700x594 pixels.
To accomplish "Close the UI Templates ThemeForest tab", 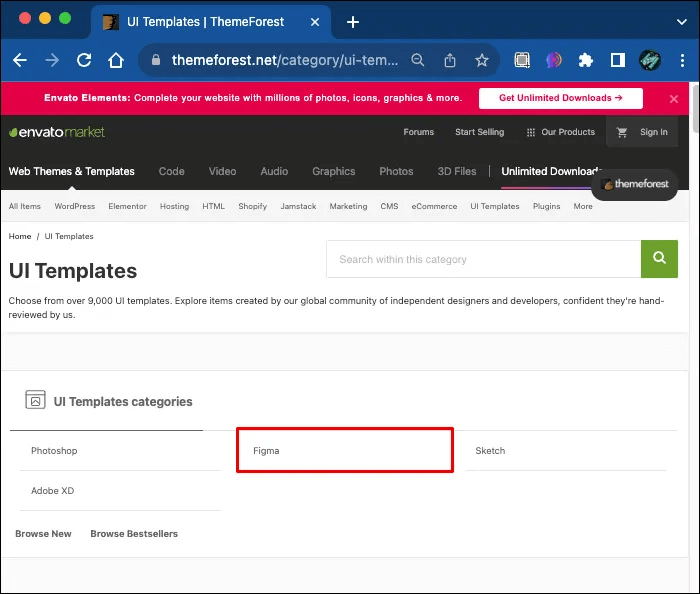I will pyautogui.click(x=315, y=22).
